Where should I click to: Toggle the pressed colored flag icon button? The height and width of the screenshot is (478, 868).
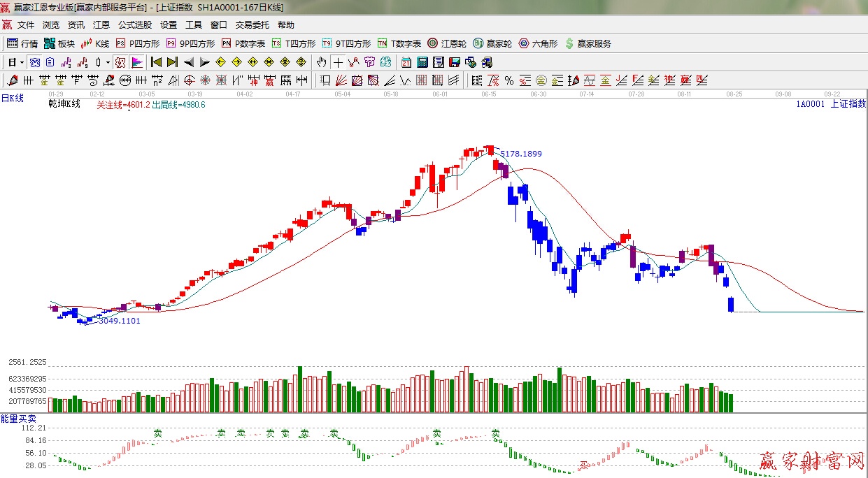(x=136, y=62)
